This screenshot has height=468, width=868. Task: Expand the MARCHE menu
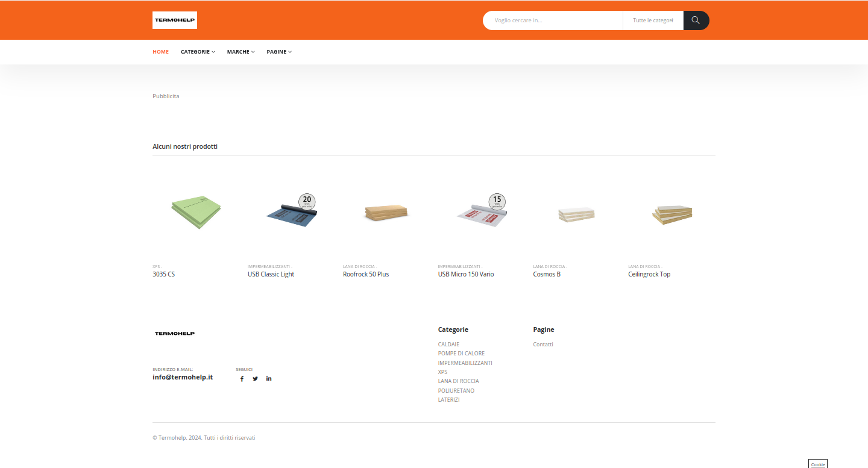tap(241, 52)
